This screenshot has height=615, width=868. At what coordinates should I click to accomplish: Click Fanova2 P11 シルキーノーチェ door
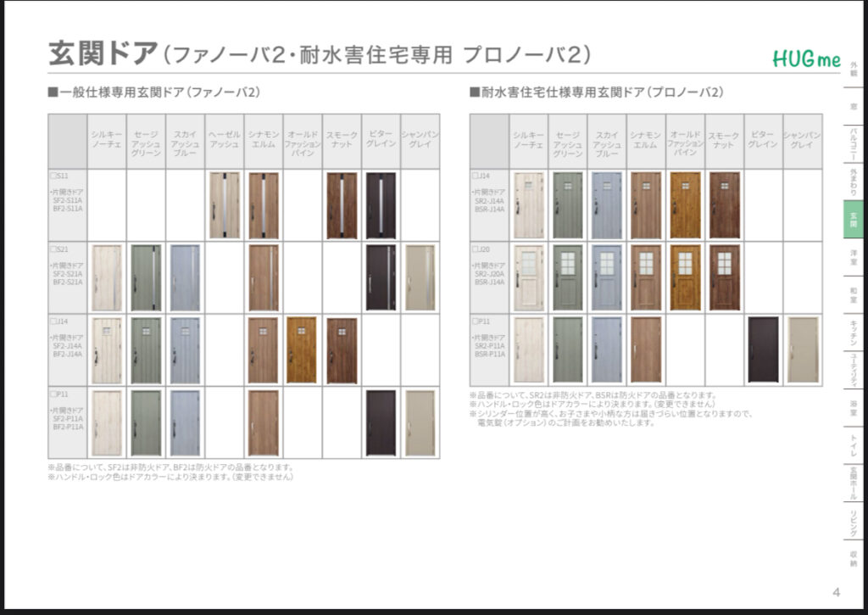pos(107,423)
